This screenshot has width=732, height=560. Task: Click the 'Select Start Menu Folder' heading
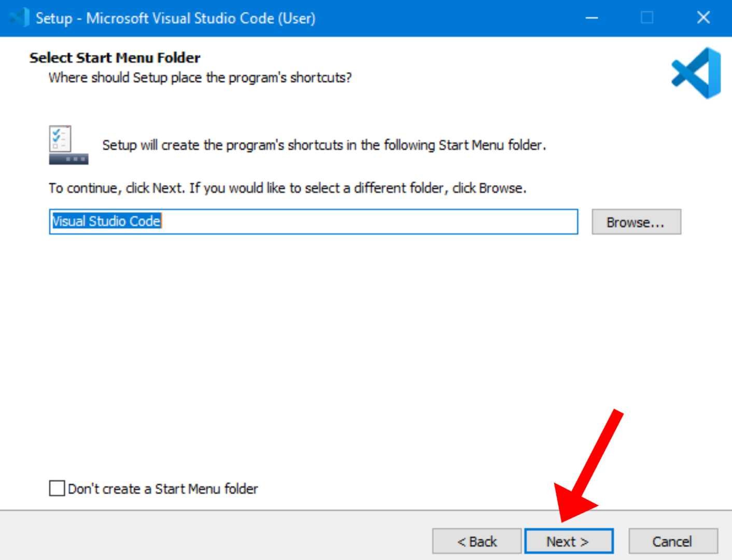point(115,58)
